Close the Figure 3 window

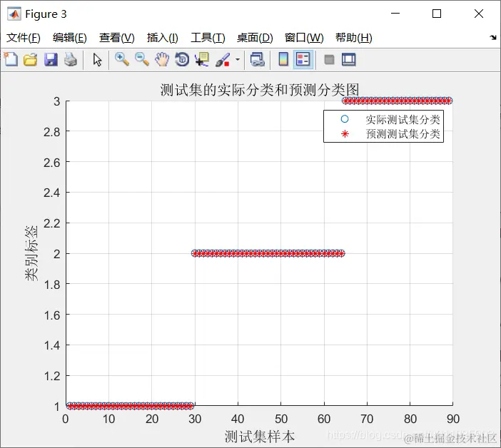[x=479, y=14]
